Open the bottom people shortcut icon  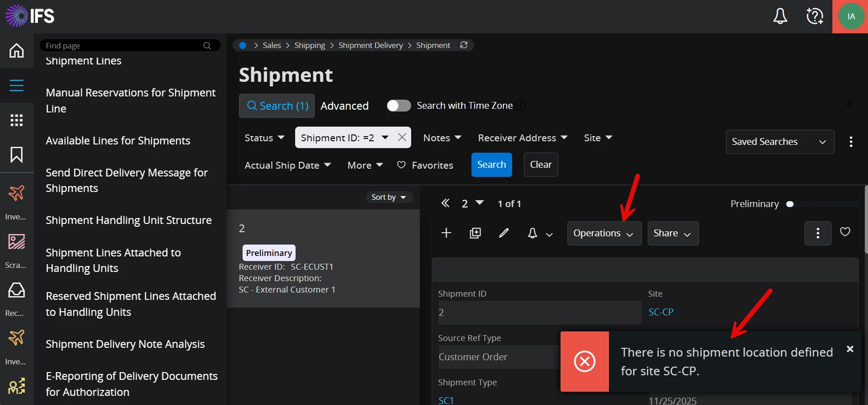[x=16, y=387]
